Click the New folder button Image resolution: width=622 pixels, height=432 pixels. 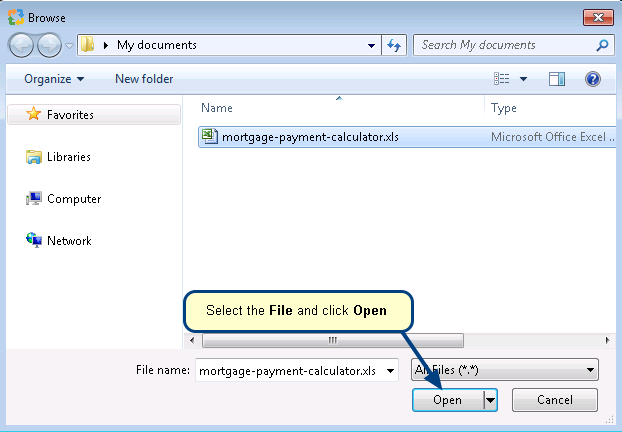coord(144,79)
